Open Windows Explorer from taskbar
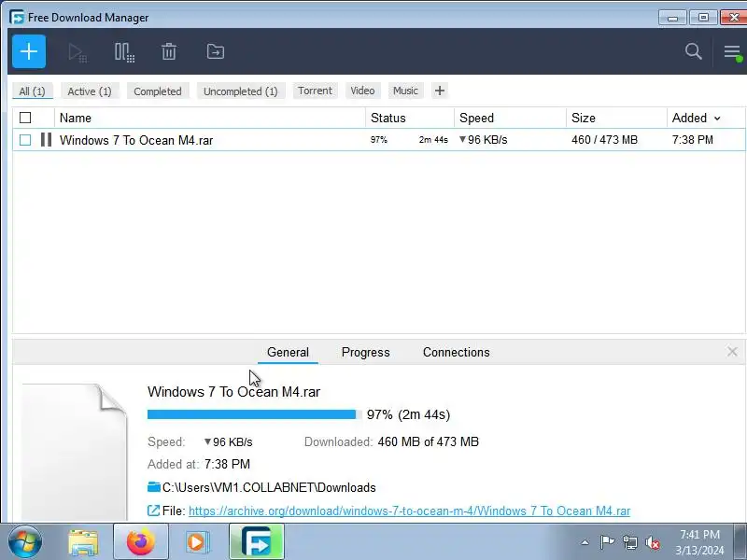 [83, 542]
